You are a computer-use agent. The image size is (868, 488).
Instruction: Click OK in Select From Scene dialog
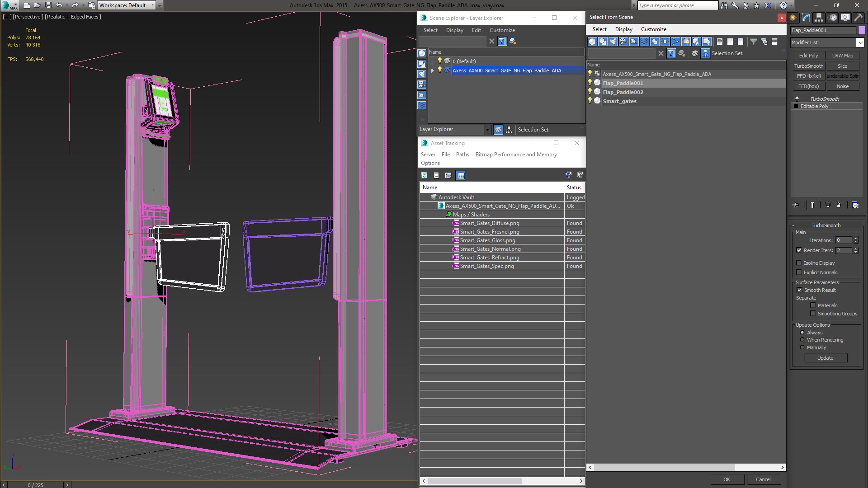[726, 479]
